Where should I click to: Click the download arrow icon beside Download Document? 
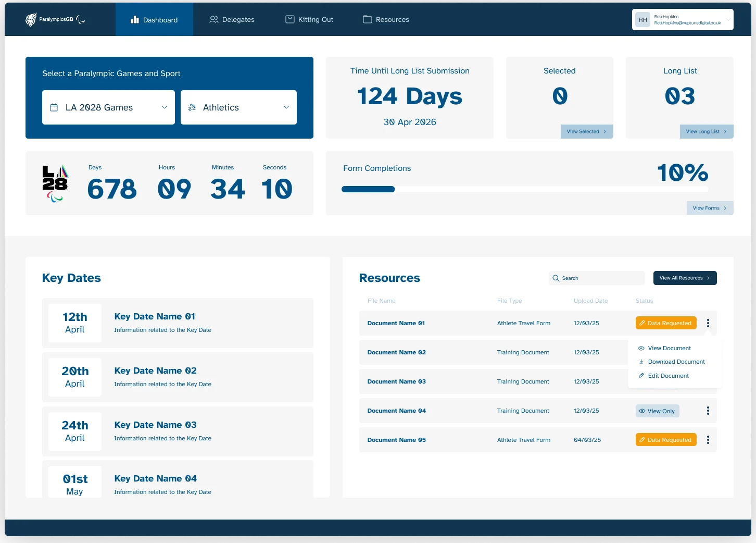(x=641, y=362)
